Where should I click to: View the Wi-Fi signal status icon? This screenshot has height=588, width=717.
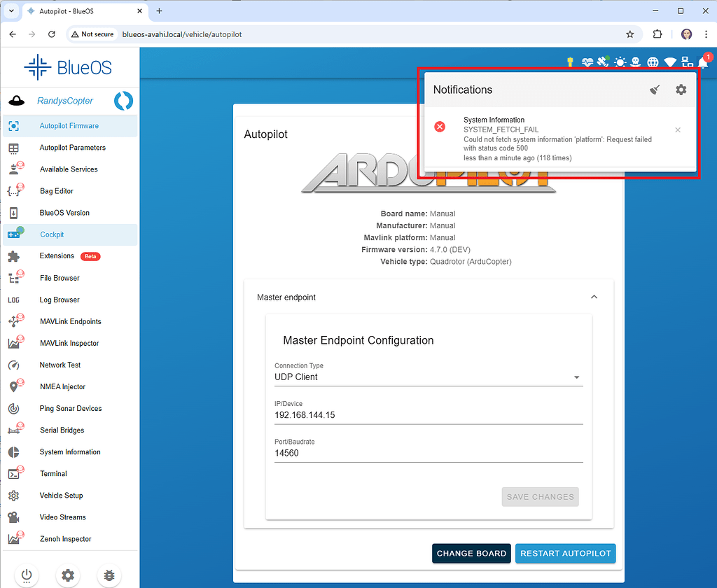pos(670,62)
